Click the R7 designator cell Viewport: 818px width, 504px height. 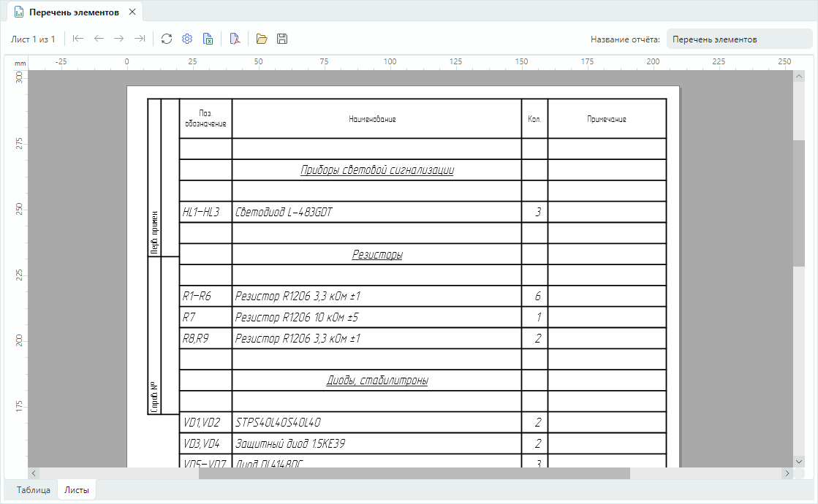[x=205, y=318]
